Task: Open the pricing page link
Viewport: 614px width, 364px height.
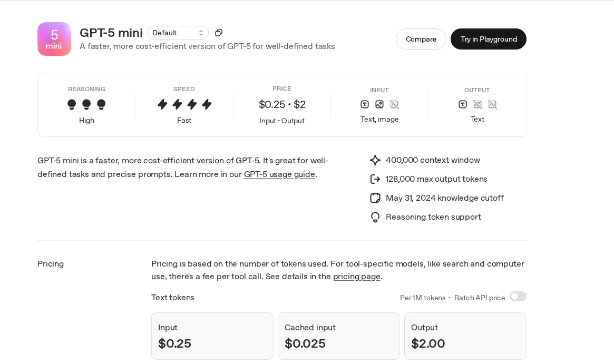Action: [x=357, y=277]
